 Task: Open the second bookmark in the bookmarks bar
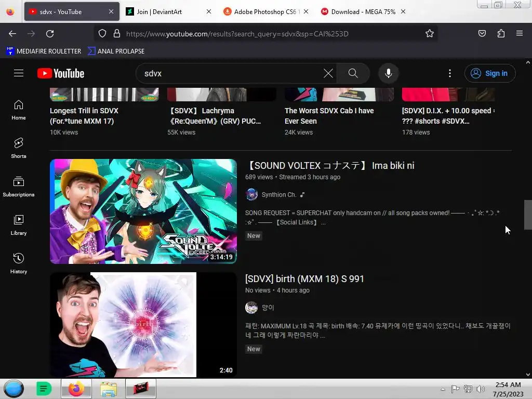[x=116, y=51]
